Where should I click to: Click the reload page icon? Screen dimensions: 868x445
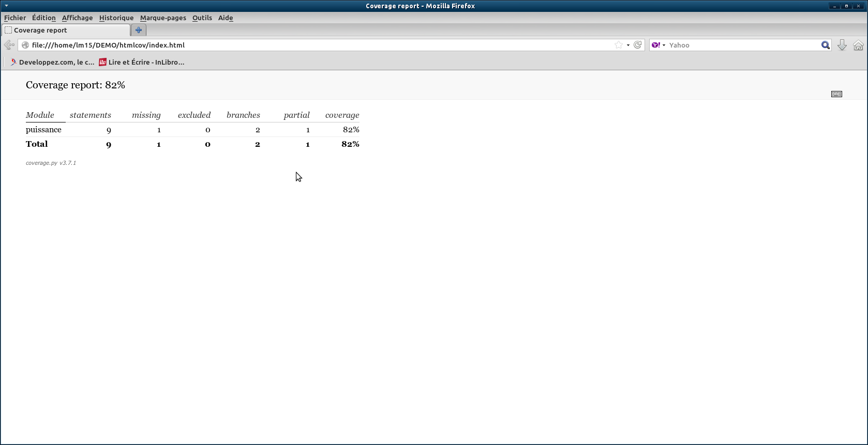pos(638,45)
